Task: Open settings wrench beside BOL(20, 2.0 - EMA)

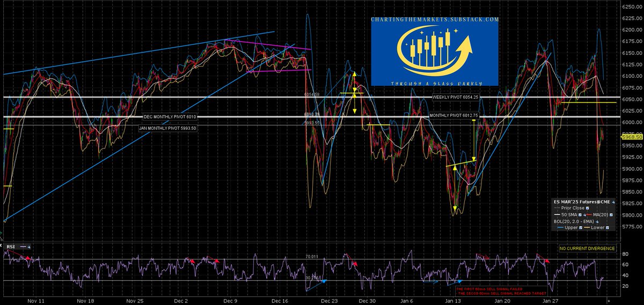Action: tap(597, 221)
